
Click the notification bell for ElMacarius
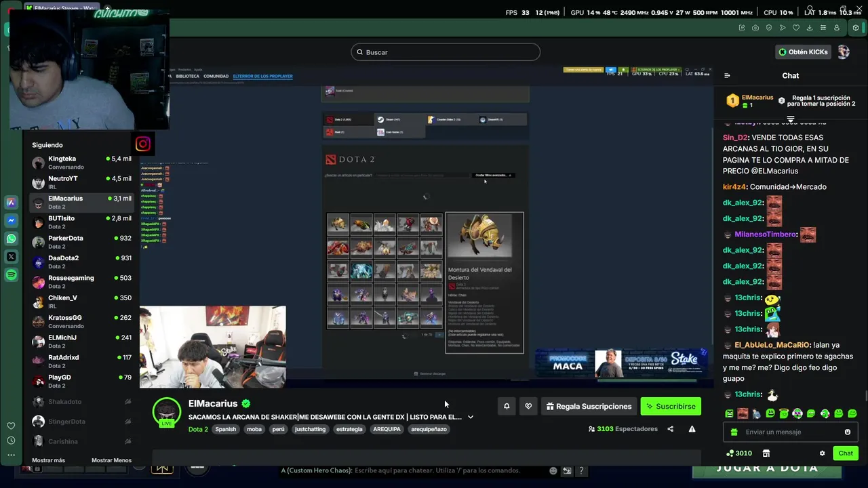(507, 406)
